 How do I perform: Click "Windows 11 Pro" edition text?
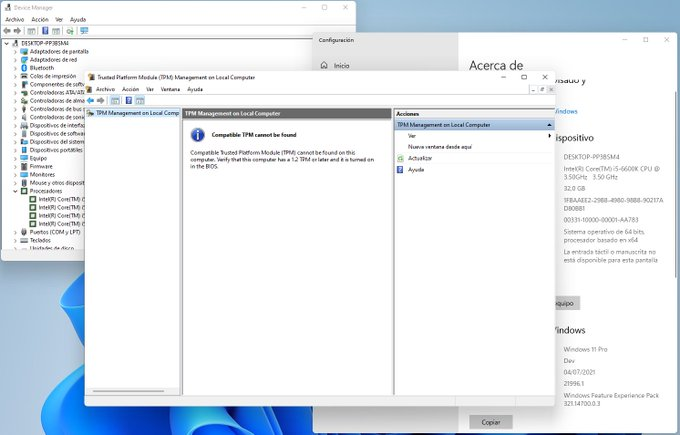coord(585,349)
